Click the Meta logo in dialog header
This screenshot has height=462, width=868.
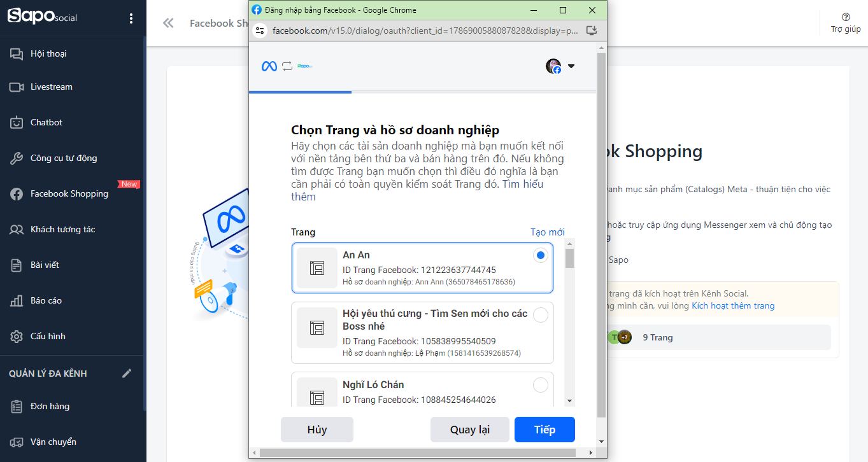269,66
